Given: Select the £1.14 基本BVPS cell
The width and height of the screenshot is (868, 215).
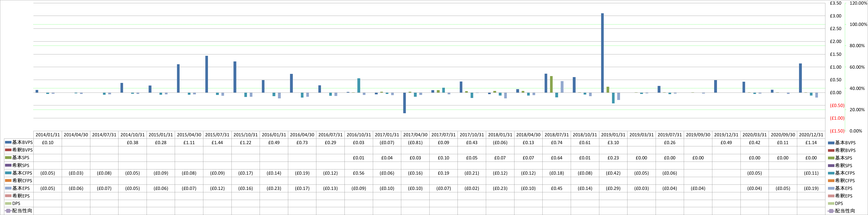Looking at the screenshot, I should coord(811,142).
